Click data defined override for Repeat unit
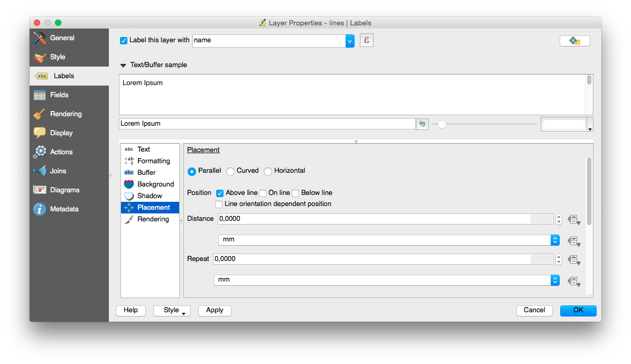 pos(574,281)
